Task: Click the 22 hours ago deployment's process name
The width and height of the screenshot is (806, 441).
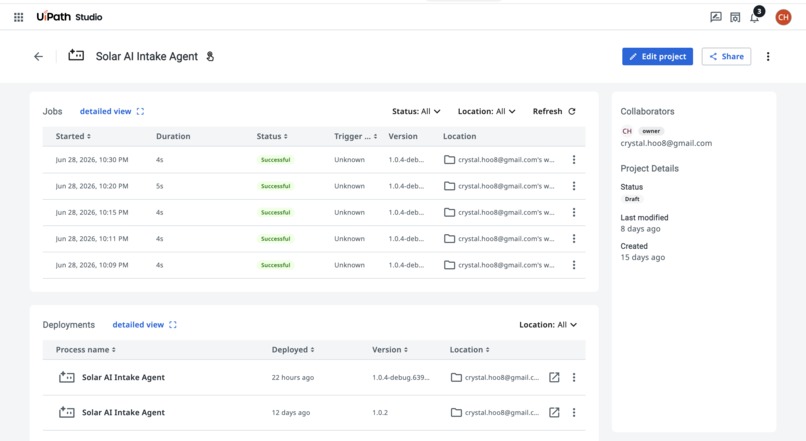Action: click(x=123, y=377)
